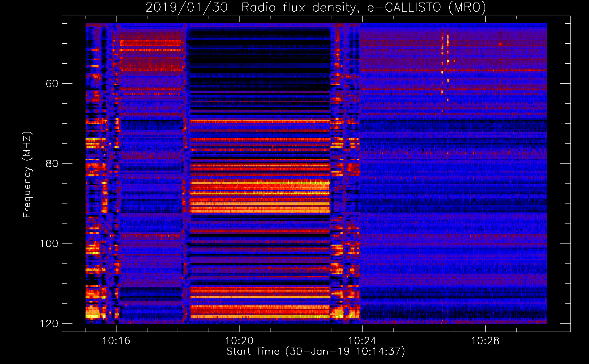Click the 'Frequency (MHZ)' axis label
This screenshot has height=364, width=589.
[x=27, y=175]
